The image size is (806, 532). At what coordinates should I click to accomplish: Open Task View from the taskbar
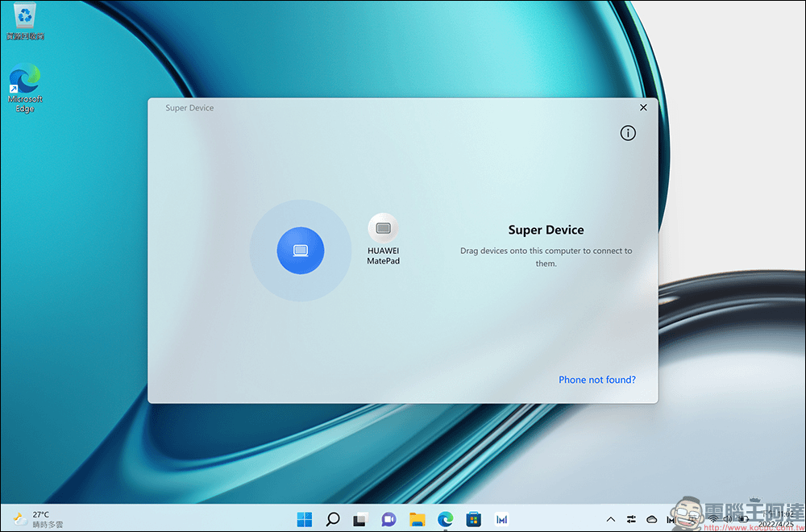tap(361, 519)
